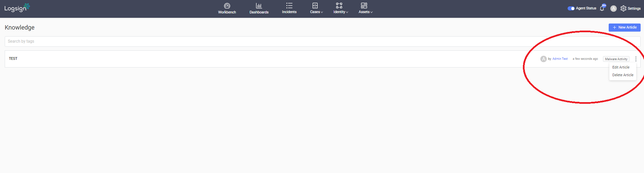Click the 'a few seconds ago' timestamp
This screenshot has height=173, width=644.
point(585,59)
